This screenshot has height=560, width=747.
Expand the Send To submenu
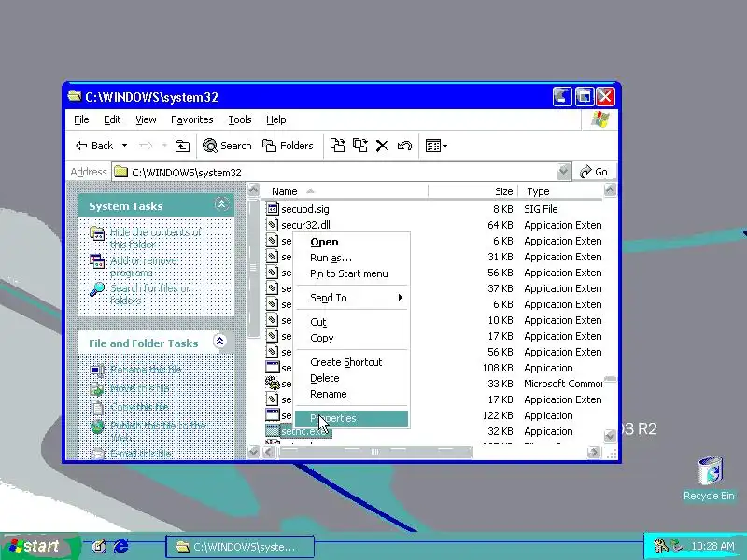point(352,298)
